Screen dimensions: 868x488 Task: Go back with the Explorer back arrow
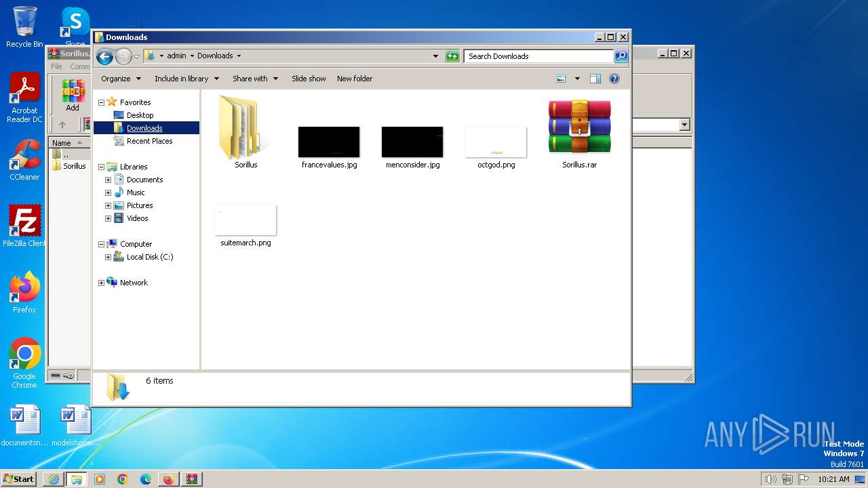104,56
